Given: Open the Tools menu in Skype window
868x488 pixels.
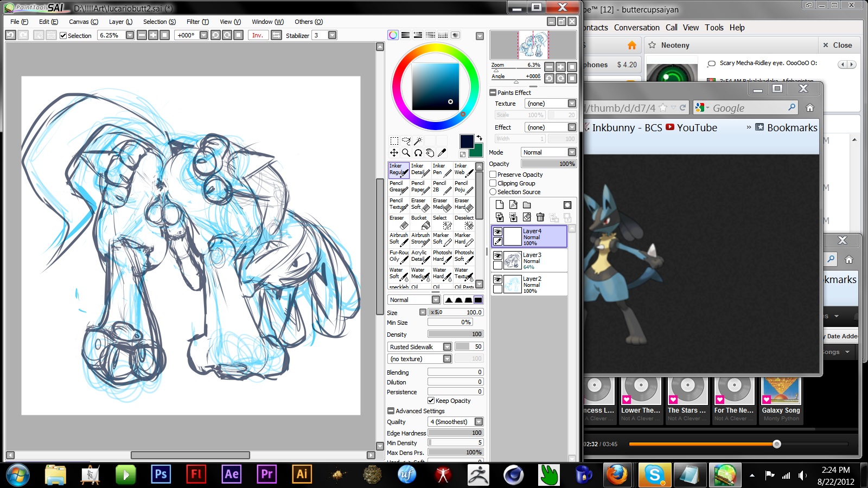Looking at the screenshot, I should click(714, 28).
